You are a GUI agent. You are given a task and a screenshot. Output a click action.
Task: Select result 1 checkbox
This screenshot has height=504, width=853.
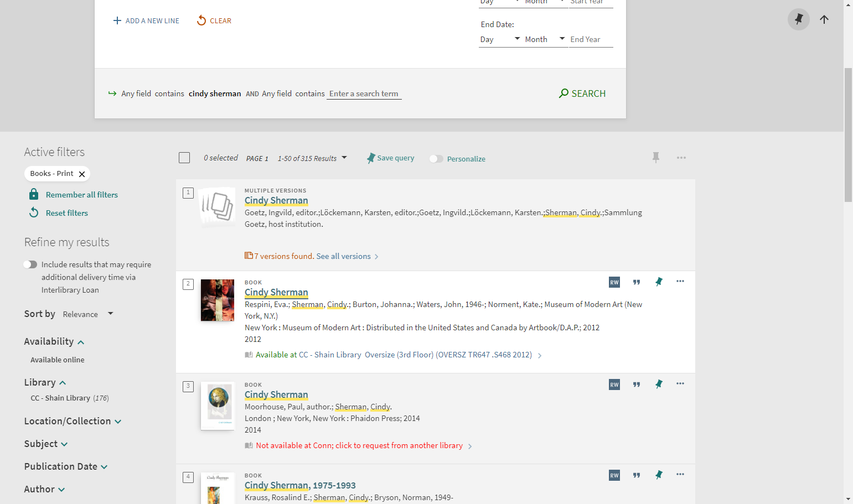[188, 193]
